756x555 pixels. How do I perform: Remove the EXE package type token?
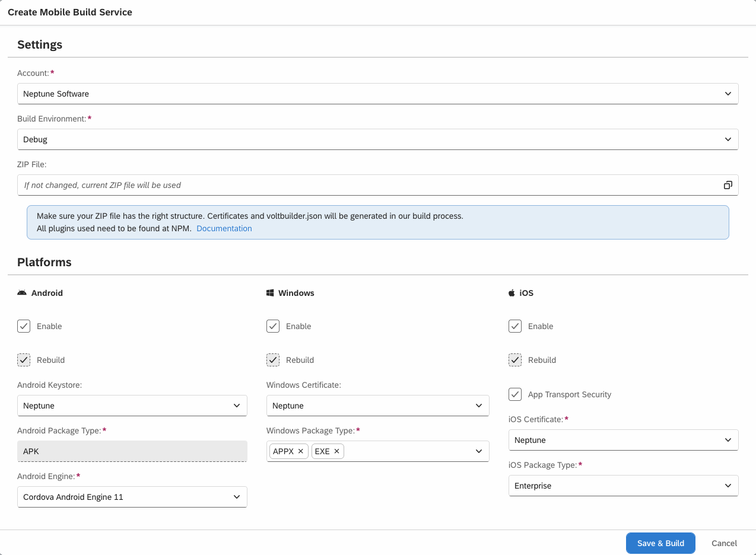[x=336, y=451]
